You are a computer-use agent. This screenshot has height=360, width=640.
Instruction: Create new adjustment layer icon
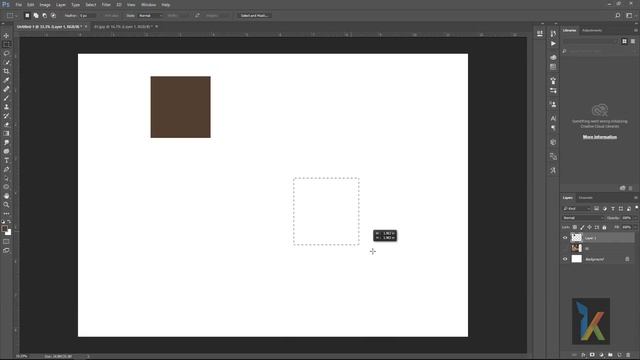pyautogui.click(x=601, y=355)
